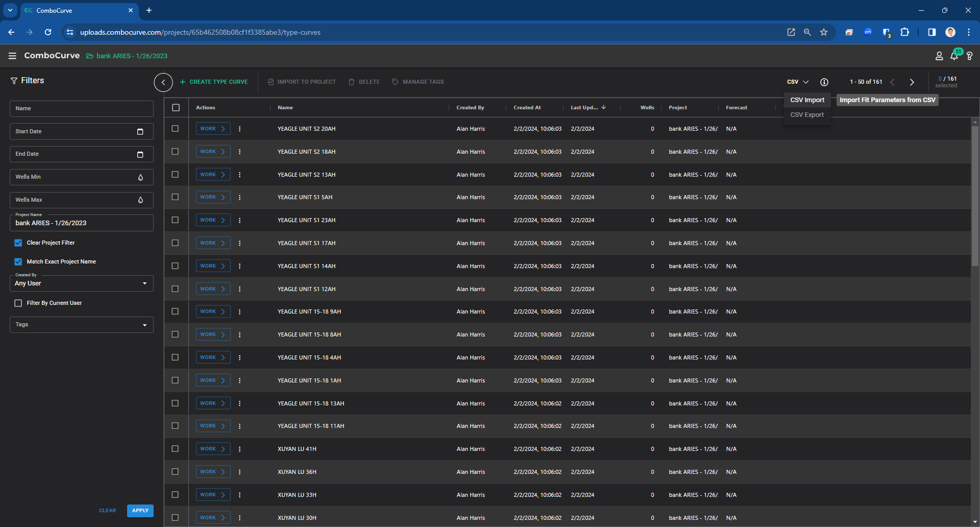This screenshot has height=527, width=980.
Task: Bookmark this page with the star
Action: click(x=823, y=32)
